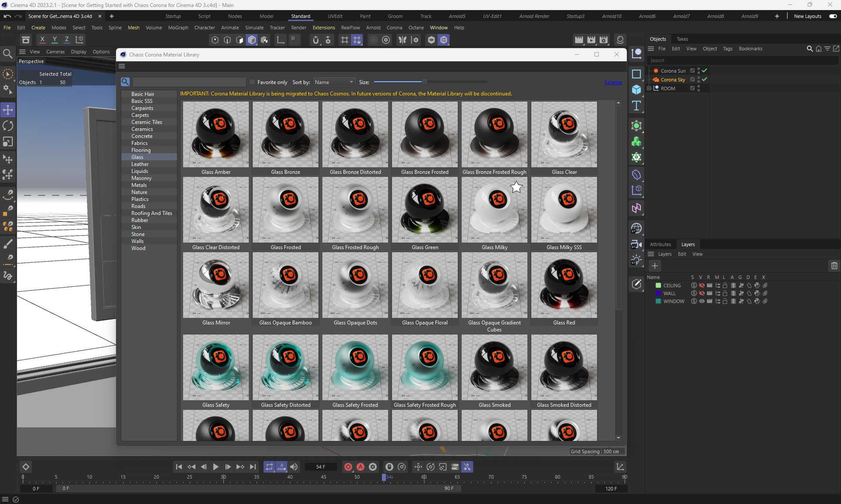
Task: Select the Metals category in list
Action: click(139, 185)
